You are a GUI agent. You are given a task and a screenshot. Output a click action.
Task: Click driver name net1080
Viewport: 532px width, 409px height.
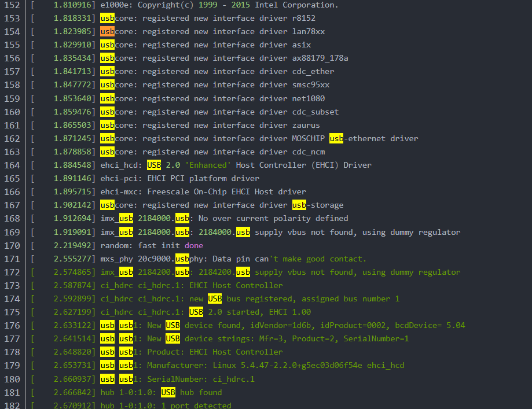click(309, 99)
